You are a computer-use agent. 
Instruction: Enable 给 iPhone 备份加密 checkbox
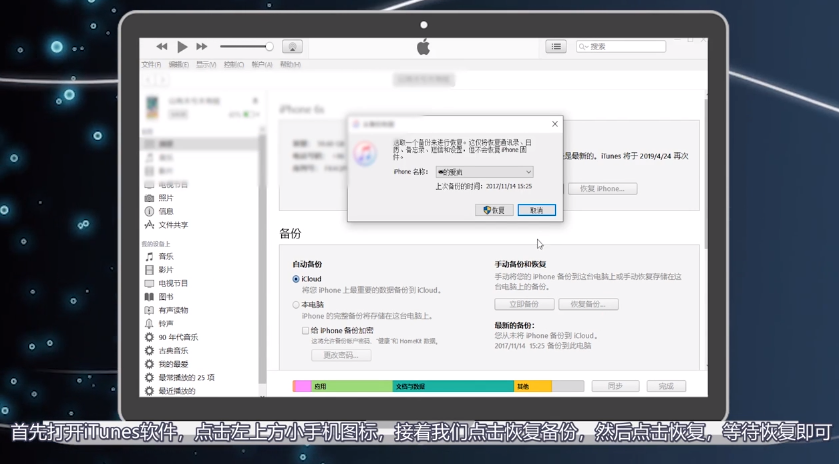pyautogui.click(x=306, y=330)
